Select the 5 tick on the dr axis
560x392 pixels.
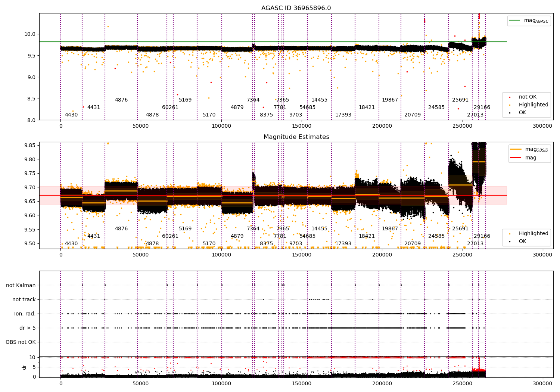(34, 367)
